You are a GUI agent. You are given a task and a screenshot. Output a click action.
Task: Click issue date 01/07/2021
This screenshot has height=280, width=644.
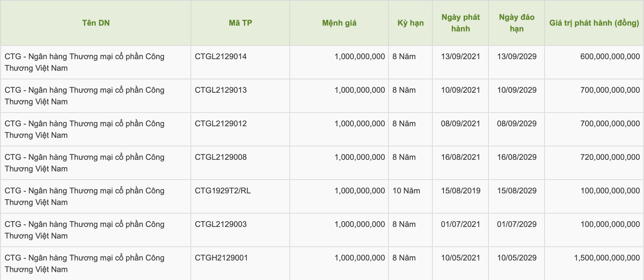[x=460, y=224]
